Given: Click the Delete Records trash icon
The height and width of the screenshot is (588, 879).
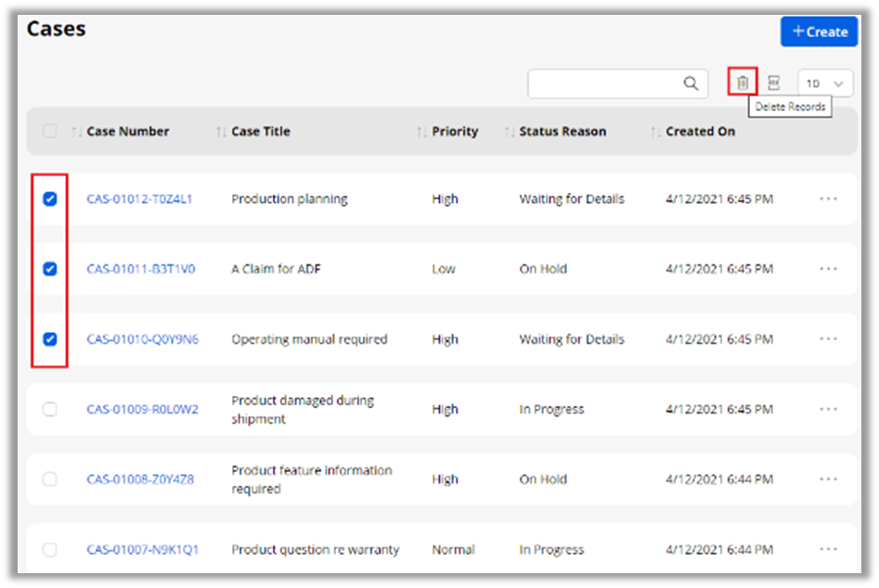Looking at the screenshot, I should pos(743,83).
